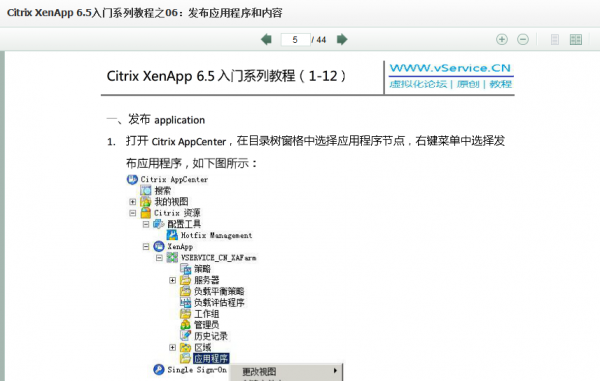Click the 工作组 folder icon
Screen dimensions: 600x381
tap(186, 314)
